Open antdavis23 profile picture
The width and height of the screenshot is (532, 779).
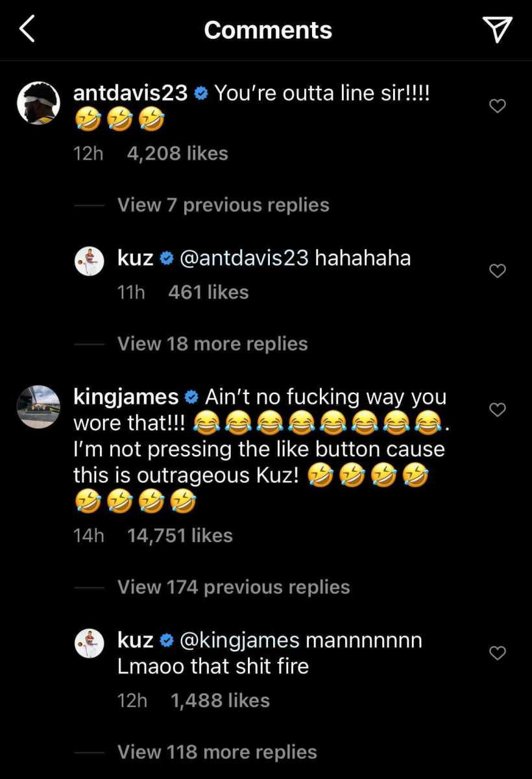pyautogui.click(x=38, y=103)
